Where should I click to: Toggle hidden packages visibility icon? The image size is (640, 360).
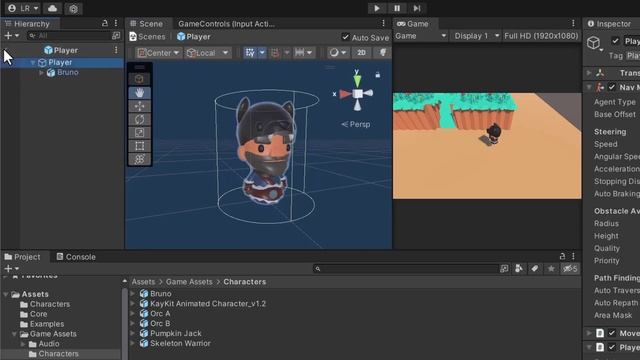tap(570, 269)
